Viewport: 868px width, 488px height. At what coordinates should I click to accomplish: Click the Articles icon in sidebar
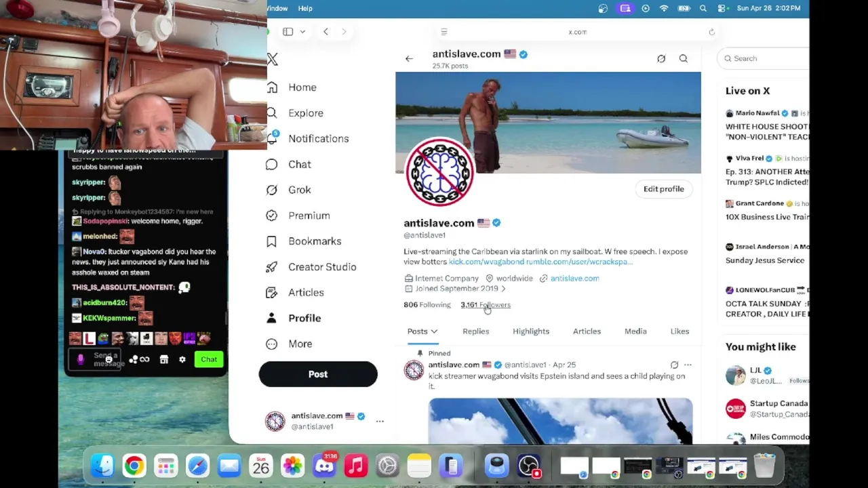[x=272, y=293]
